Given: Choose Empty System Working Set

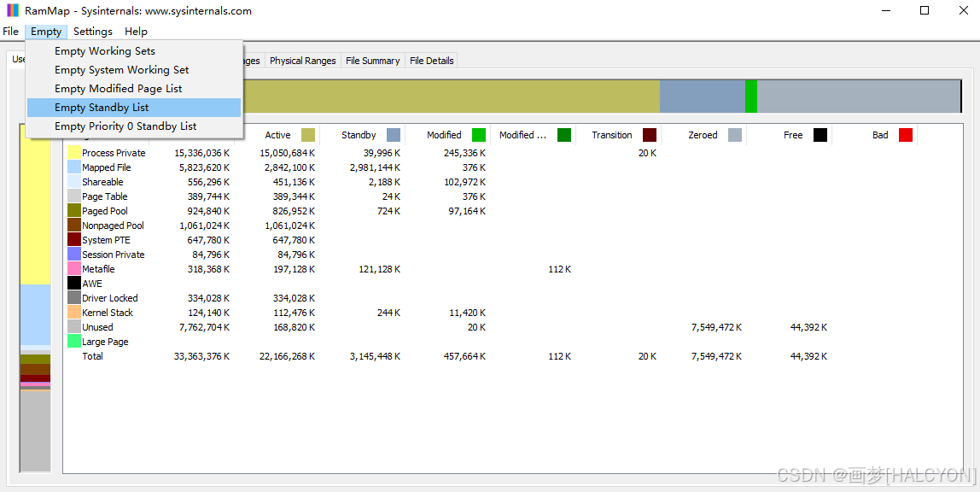Looking at the screenshot, I should pos(134,70).
